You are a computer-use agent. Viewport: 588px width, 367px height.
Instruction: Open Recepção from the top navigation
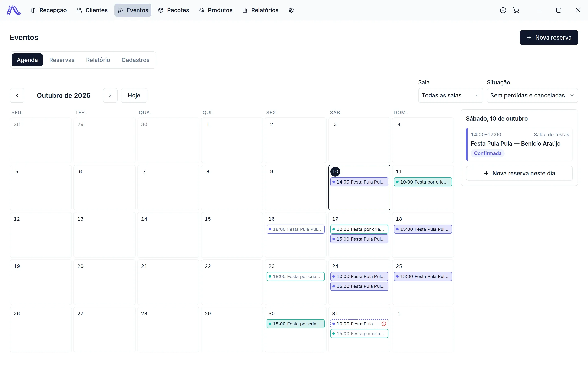pos(49,10)
